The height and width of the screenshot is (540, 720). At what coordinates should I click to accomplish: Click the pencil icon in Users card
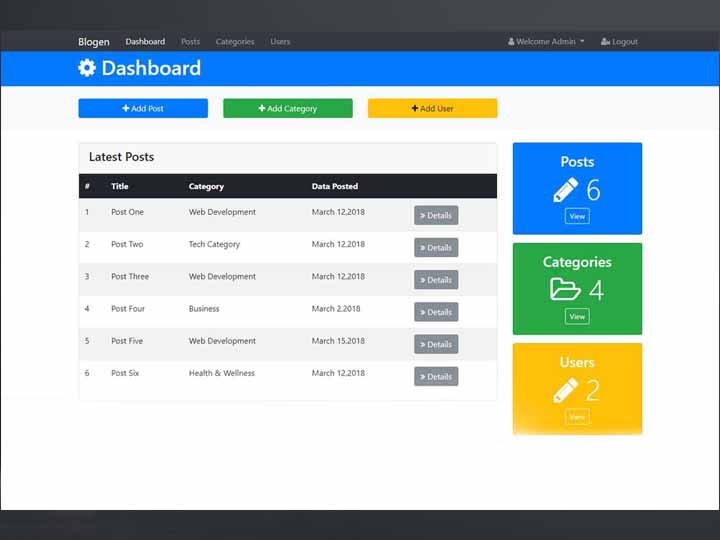(x=565, y=390)
